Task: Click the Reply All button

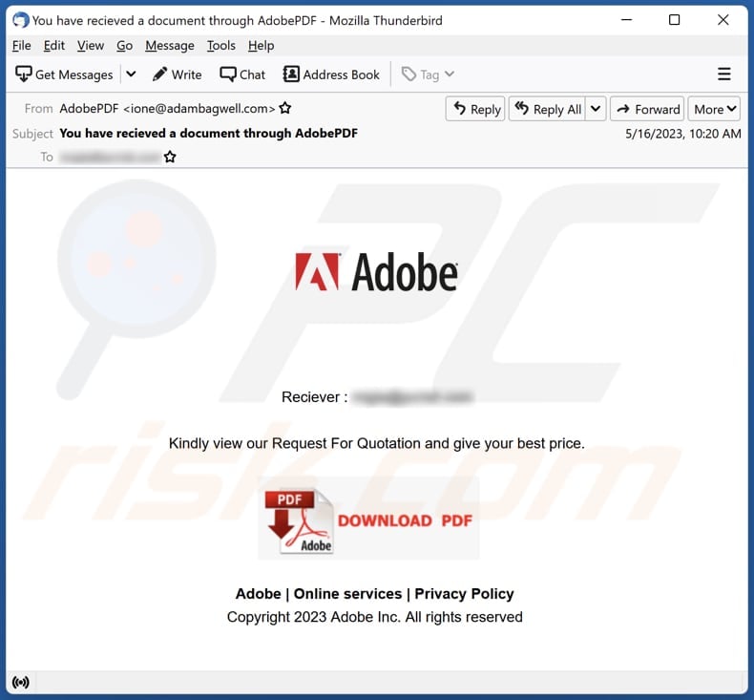Action: pyautogui.click(x=547, y=109)
